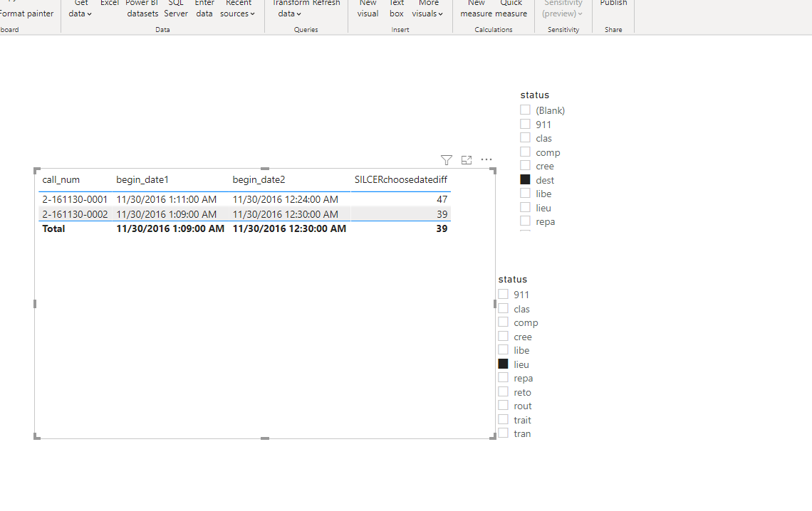Select lower status slicer title
The image size is (812, 511).
click(x=513, y=279)
